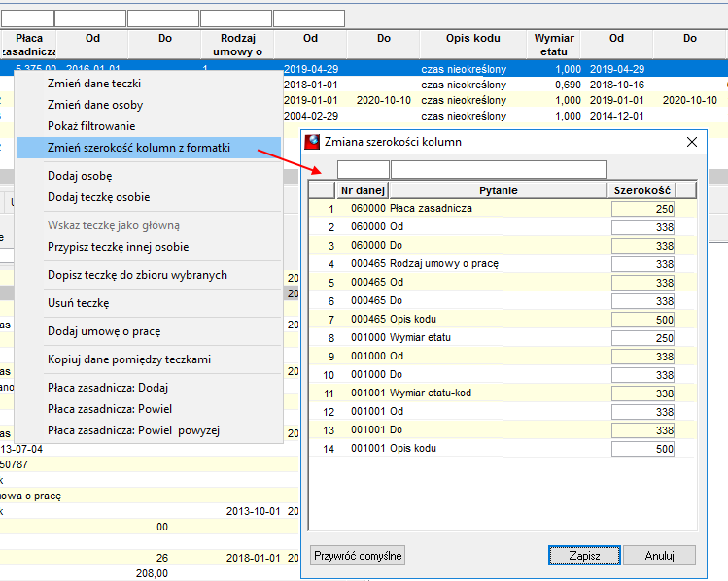Edit width field for row 10 '001000 Do'
This screenshot has height=581, width=728.
(642, 375)
